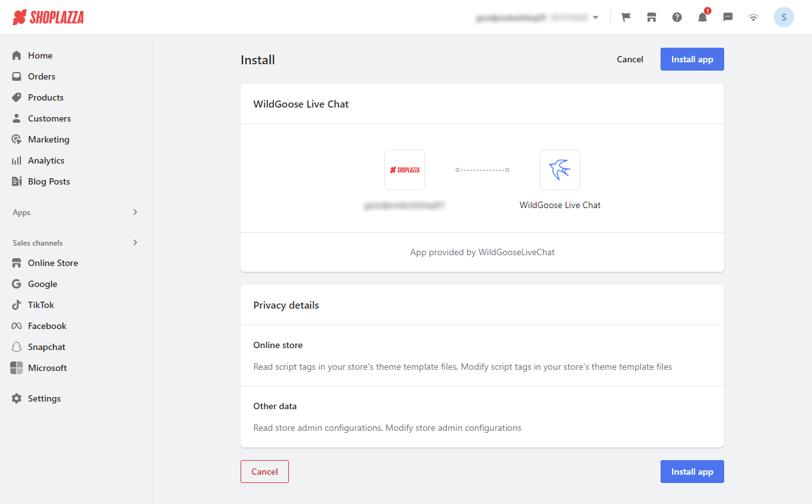Image resolution: width=812 pixels, height=504 pixels.
Task: Open the help question mark icon
Action: (677, 17)
